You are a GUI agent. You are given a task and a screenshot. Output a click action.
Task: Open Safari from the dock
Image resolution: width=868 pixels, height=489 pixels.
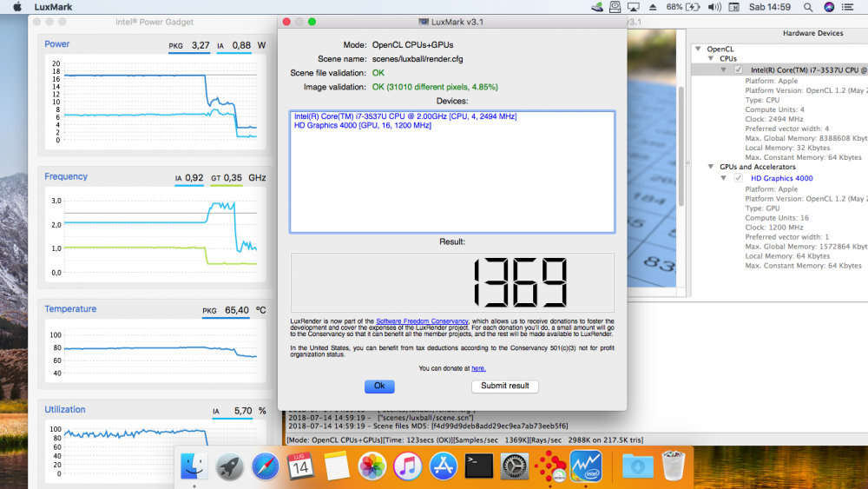click(265, 466)
